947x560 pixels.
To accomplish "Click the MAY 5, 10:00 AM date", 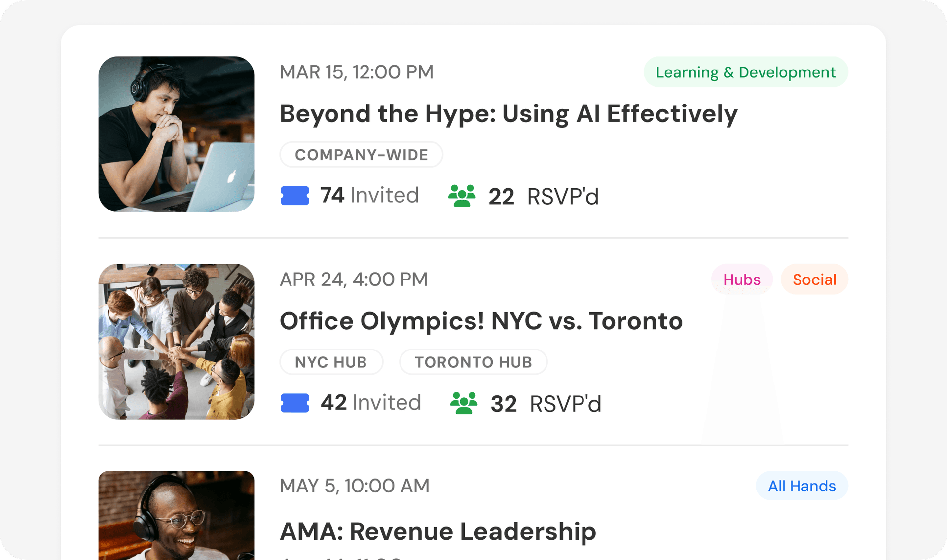I will (x=355, y=486).
